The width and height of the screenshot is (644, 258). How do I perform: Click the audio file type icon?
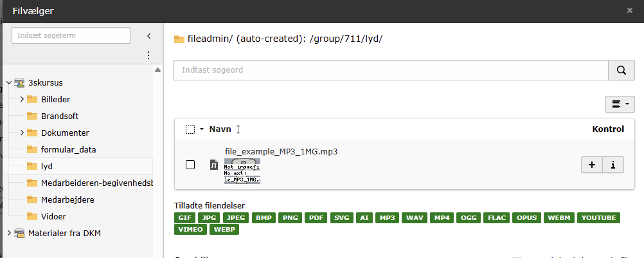tap(214, 165)
